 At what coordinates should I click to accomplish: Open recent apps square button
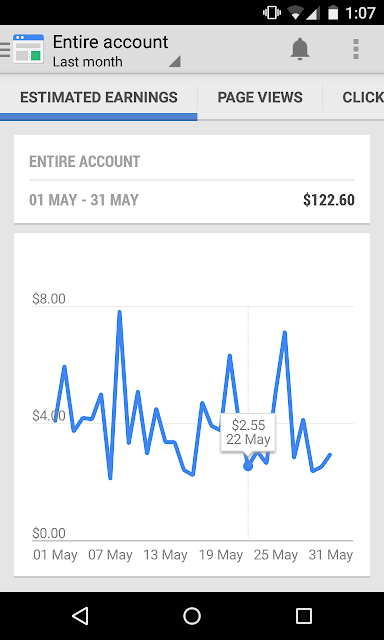[304, 616]
